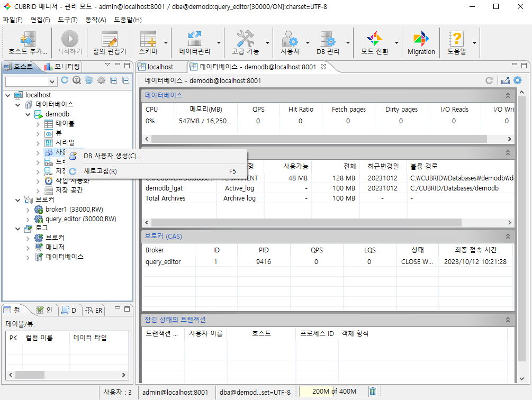The height and width of the screenshot is (400, 532).
Task: Expand the 테이블 tree node
Action: (38, 124)
